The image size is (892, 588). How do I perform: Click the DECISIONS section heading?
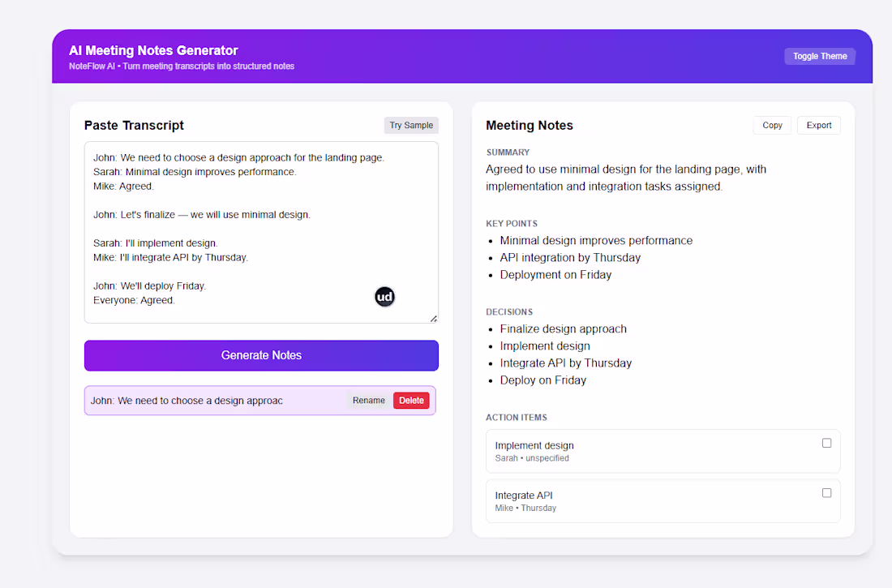coord(509,311)
